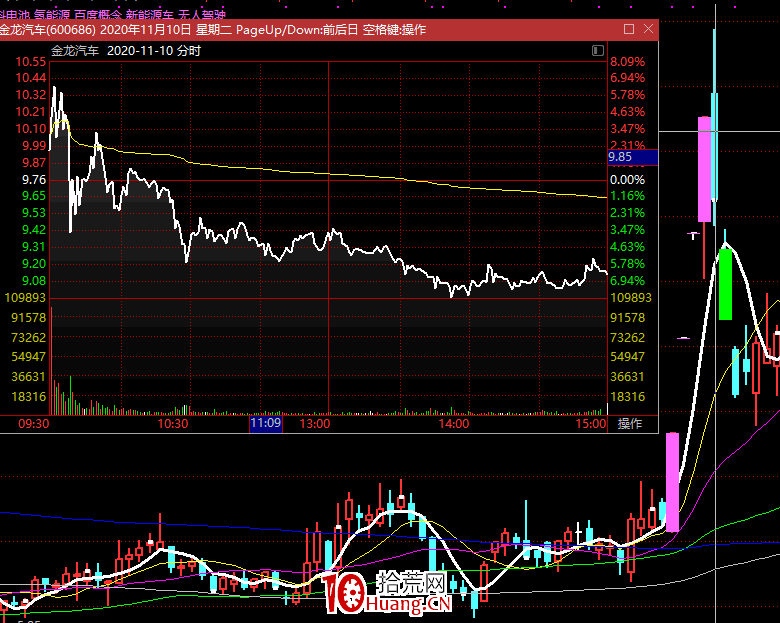Click the 9.08 price label
The width and height of the screenshot is (780, 623).
click(x=34, y=281)
